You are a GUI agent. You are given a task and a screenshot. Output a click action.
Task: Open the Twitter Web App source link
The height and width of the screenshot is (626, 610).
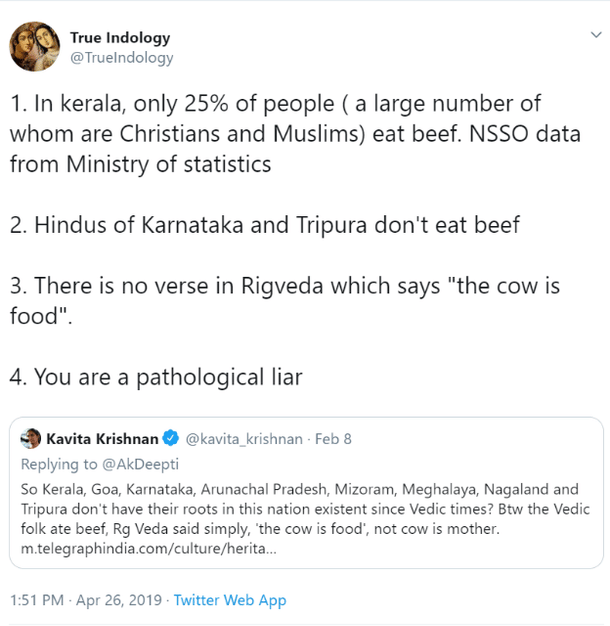coord(230,600)
